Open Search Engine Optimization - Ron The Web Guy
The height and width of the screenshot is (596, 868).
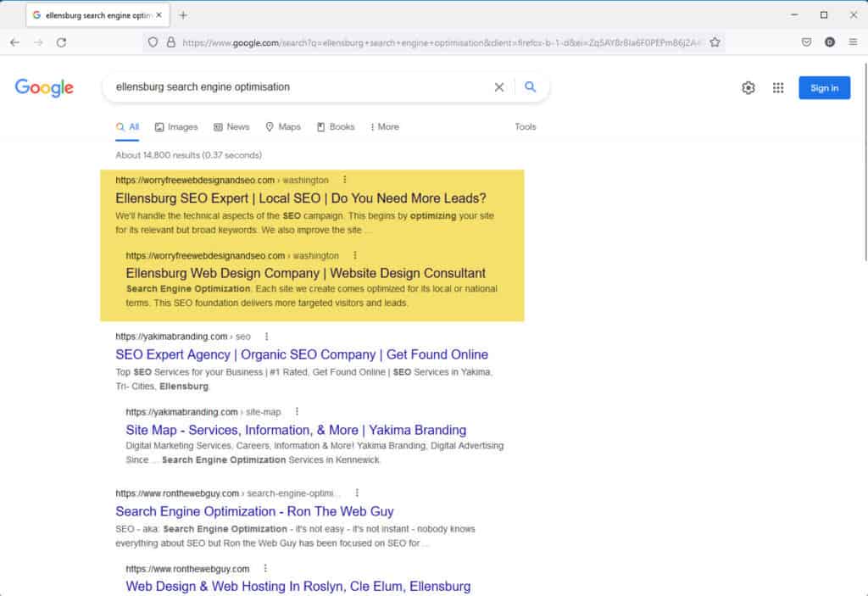(254, 511)
